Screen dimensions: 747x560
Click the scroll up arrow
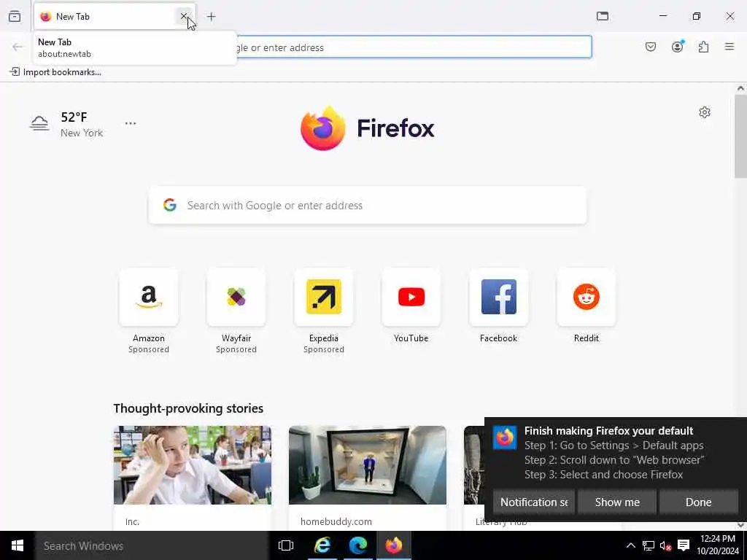740,88
